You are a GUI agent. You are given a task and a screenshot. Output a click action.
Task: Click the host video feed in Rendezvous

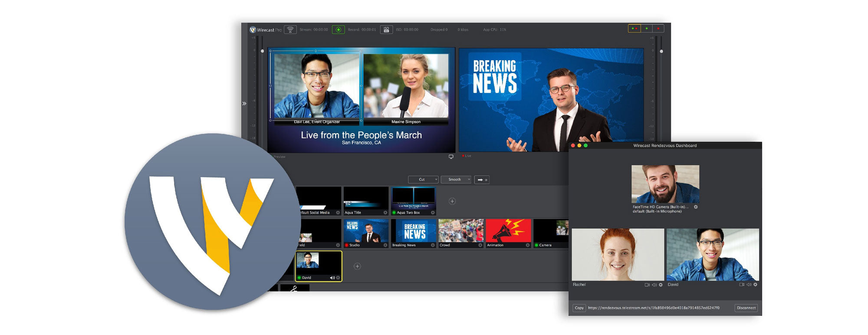coord(665,184)
